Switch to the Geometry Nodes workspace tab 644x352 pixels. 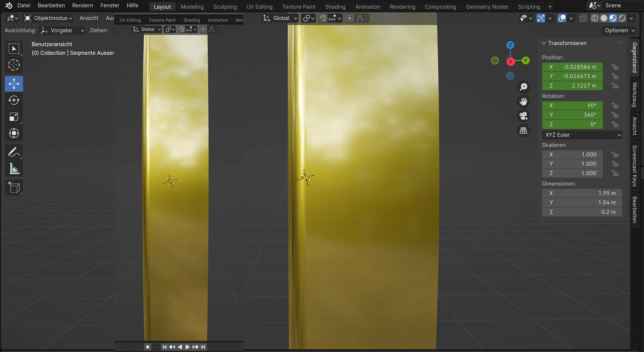[487, 7]
